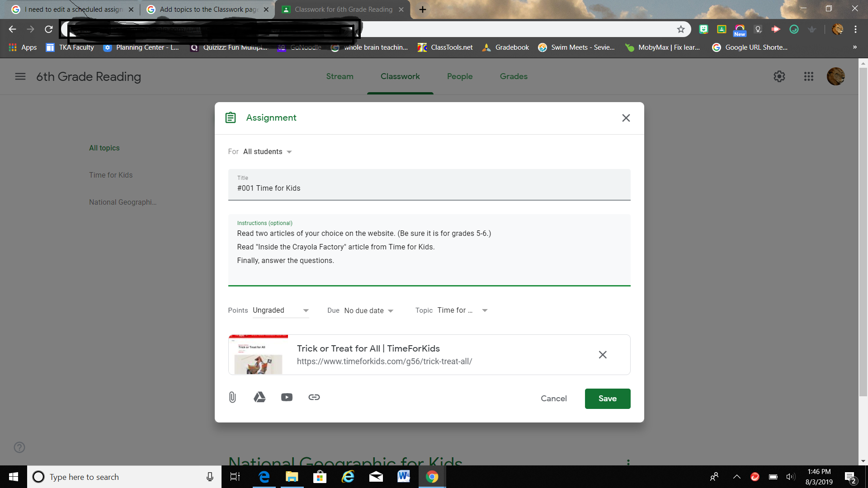This screenshot has width=868, height=488.
Task: Switch to the People tab
Action: (x=460, y=76)
